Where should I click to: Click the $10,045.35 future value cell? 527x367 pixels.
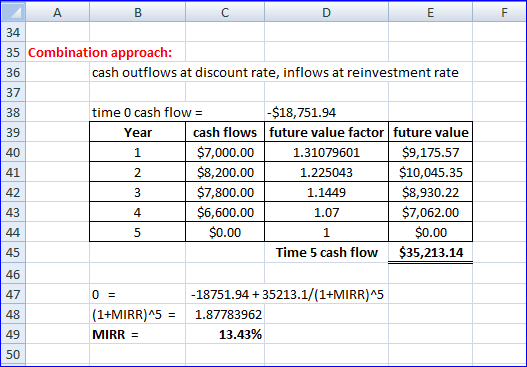430,172
